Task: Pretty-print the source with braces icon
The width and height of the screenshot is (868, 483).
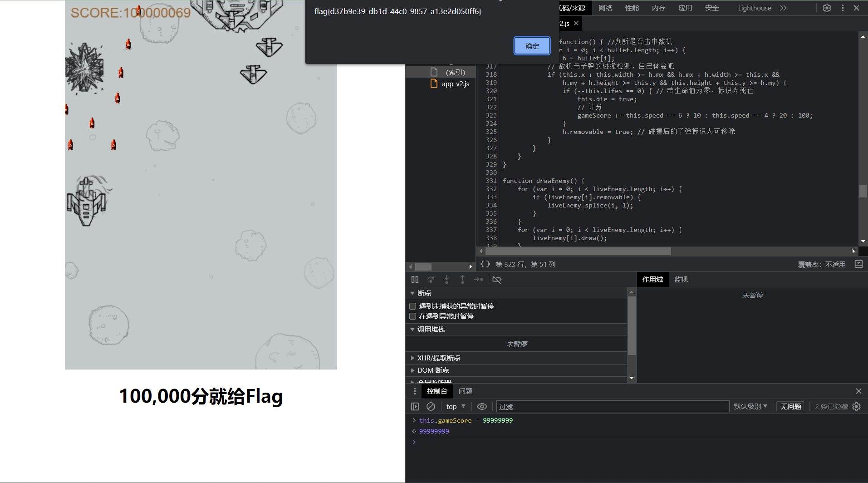Action: [x=485, y=264]
